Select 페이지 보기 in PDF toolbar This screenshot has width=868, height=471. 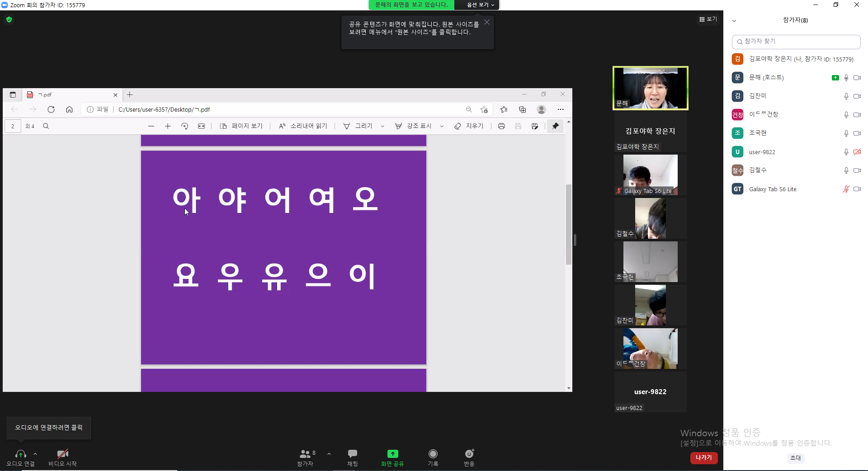click(241, 126)
